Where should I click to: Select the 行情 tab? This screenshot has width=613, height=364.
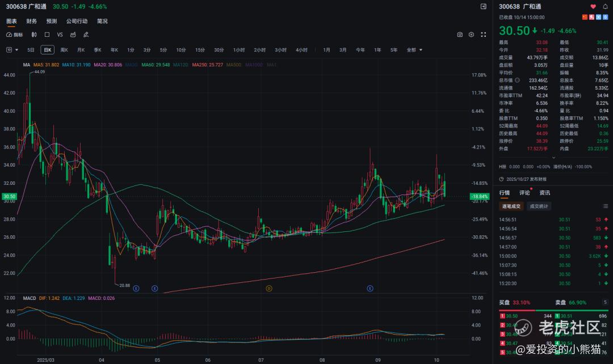coord(505,193)
